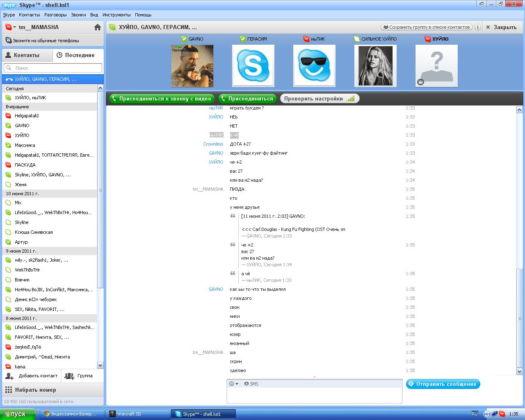Screen dimensions: 525x420
Task: Open the Звонки menu
Action: coord(78,15)
